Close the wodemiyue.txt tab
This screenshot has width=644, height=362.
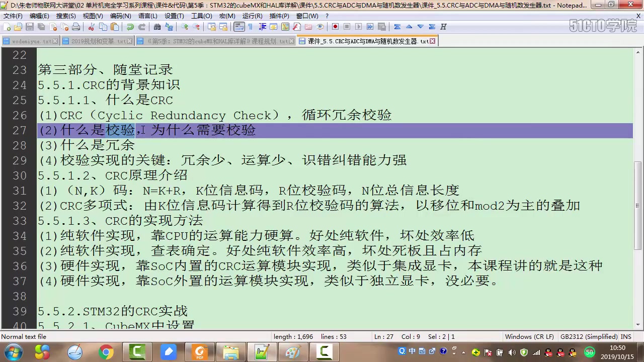click(x=55, y=41)
